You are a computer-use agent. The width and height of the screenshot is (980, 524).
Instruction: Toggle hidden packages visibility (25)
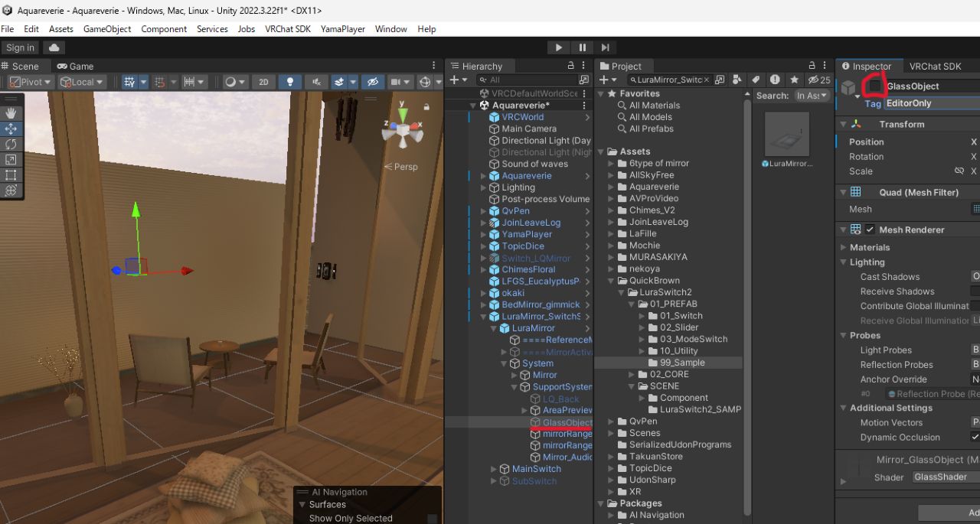[x=818, y=80]
